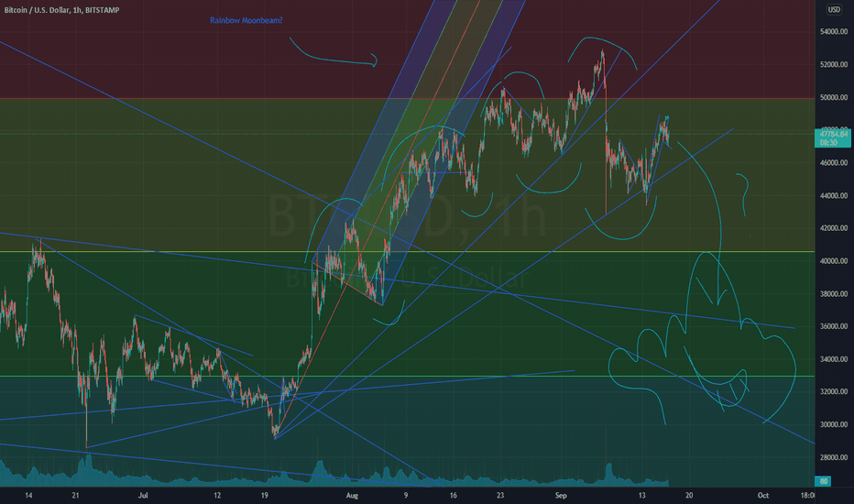Click the Jul label on time axis
Viewport: 854px width, 504px height.
tap(143, 495)
